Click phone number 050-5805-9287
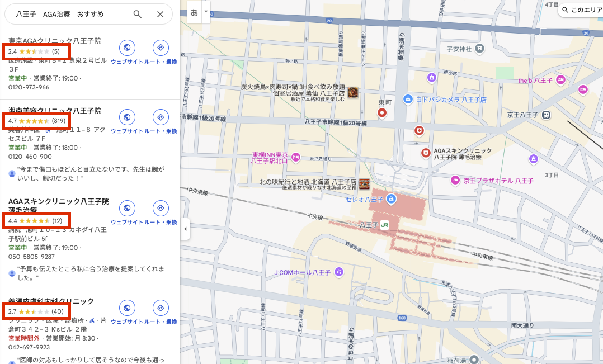 coord(31,257)
